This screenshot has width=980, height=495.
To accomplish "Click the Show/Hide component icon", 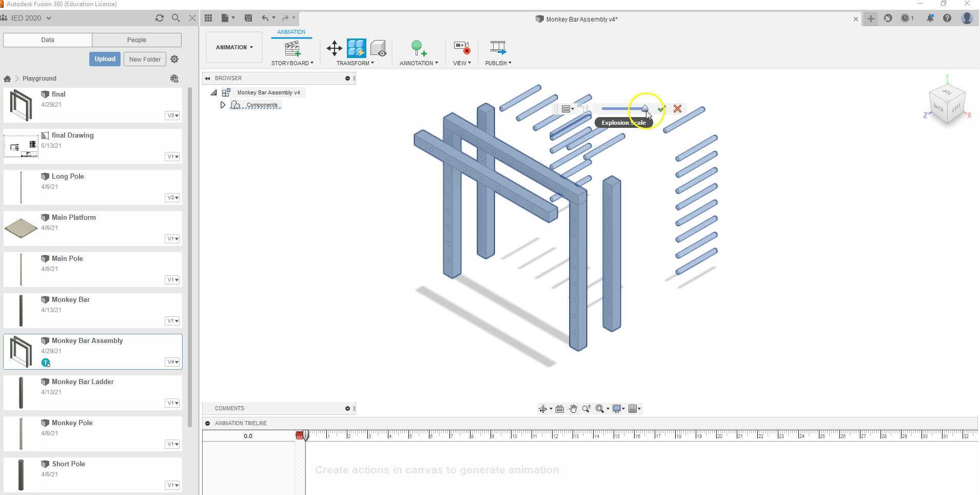I will 378,49.
